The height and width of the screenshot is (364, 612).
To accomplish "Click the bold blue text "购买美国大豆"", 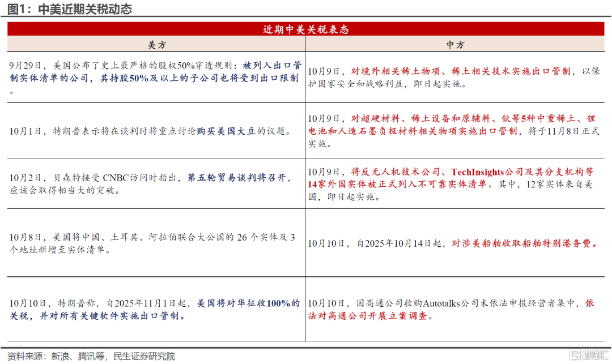I will tap(229, 131).
